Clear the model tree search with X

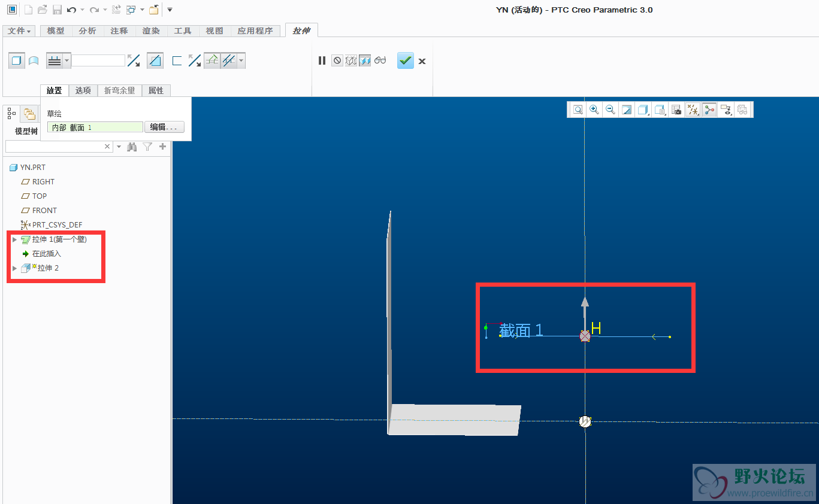[108, 146]
